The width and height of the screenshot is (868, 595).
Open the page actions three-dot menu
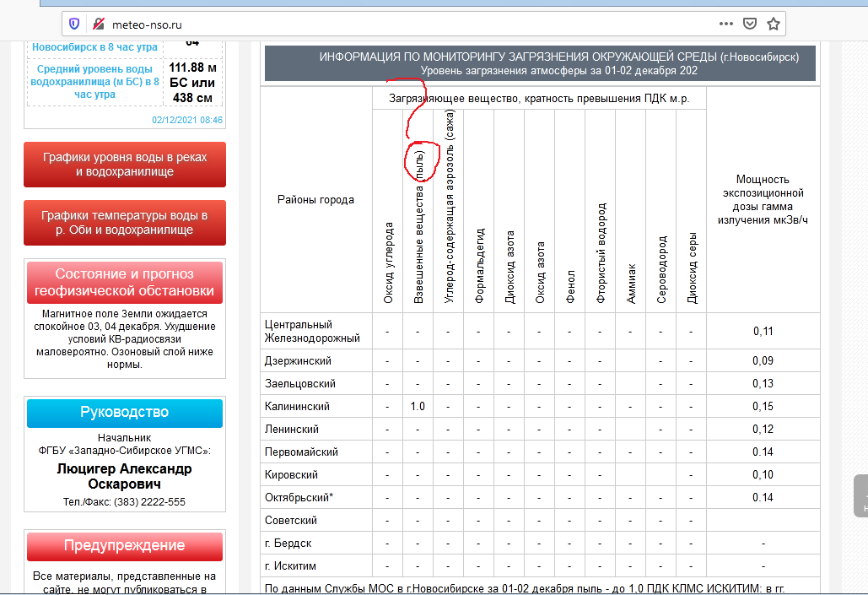click(723, 24)
